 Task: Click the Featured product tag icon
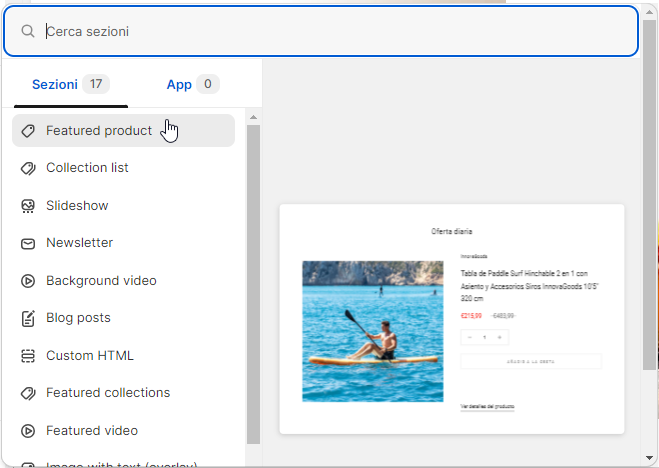(x=28, y=130)
